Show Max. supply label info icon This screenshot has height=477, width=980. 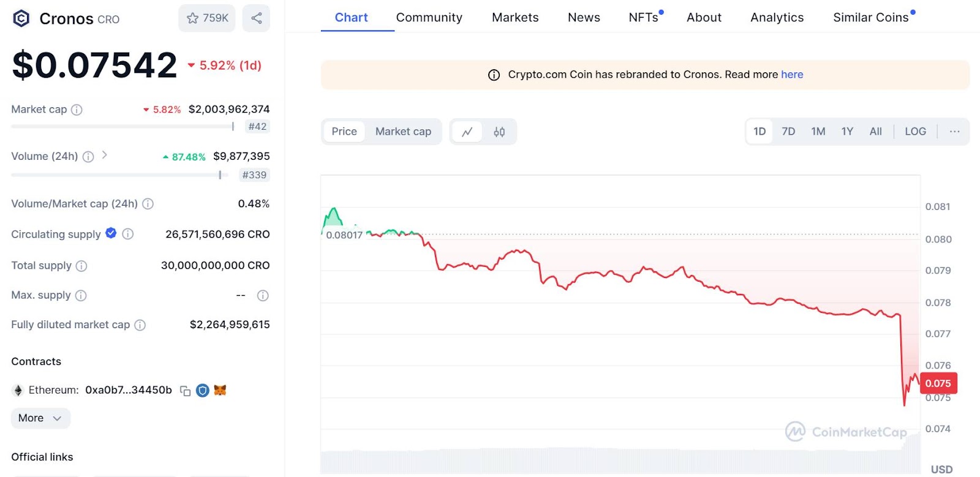[x=81, y=296]
